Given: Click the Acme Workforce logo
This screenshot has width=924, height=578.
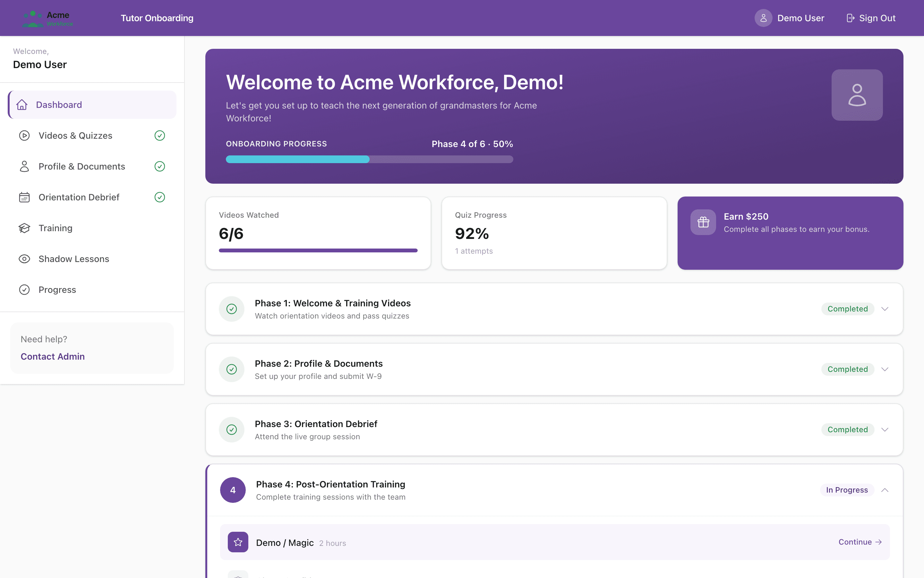Looking at the screenshot, I should (48, 18).
